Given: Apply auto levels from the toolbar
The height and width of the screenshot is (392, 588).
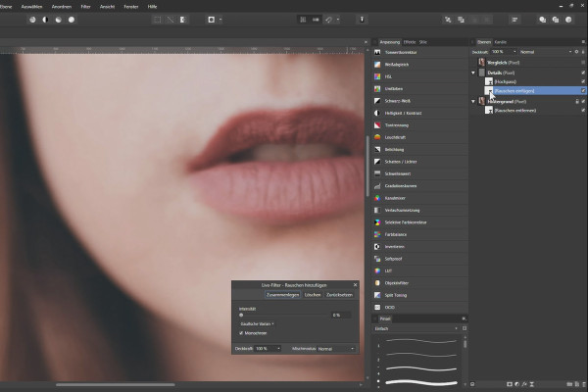Looking at the screenshot, I should [x=32, y=20].
